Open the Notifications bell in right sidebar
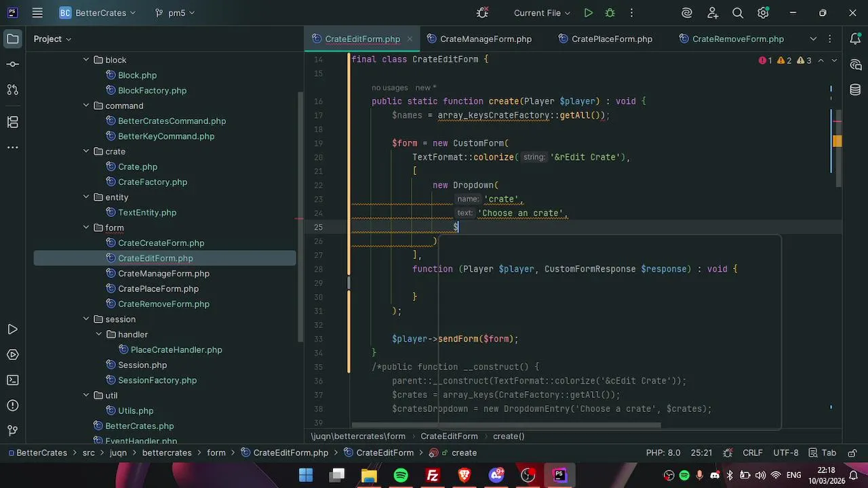Image resolution: width=868 pixels, height=488 pixels. point(856,39)
